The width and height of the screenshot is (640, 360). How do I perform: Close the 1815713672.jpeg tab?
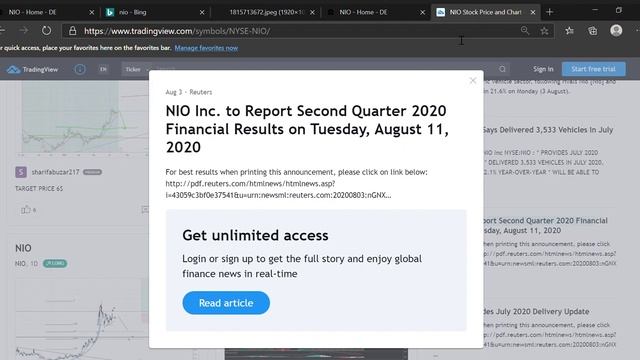(312, 12)
